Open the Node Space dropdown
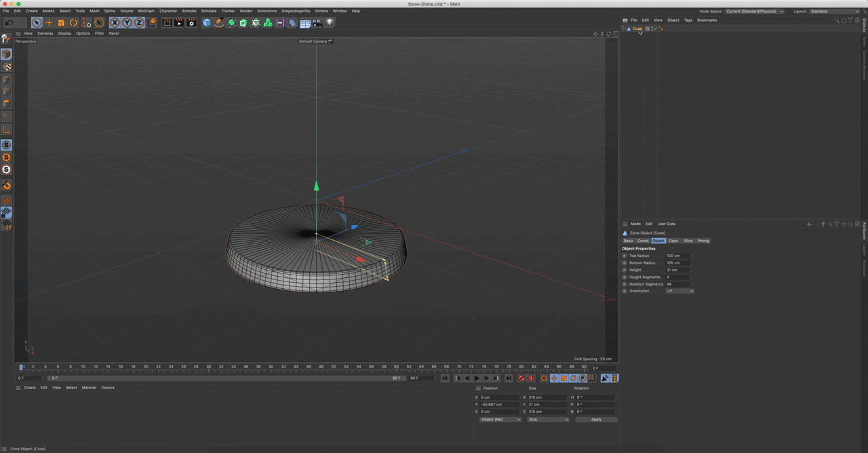The width and height of the screenshot is (868, 453). [x=754, y=11]
